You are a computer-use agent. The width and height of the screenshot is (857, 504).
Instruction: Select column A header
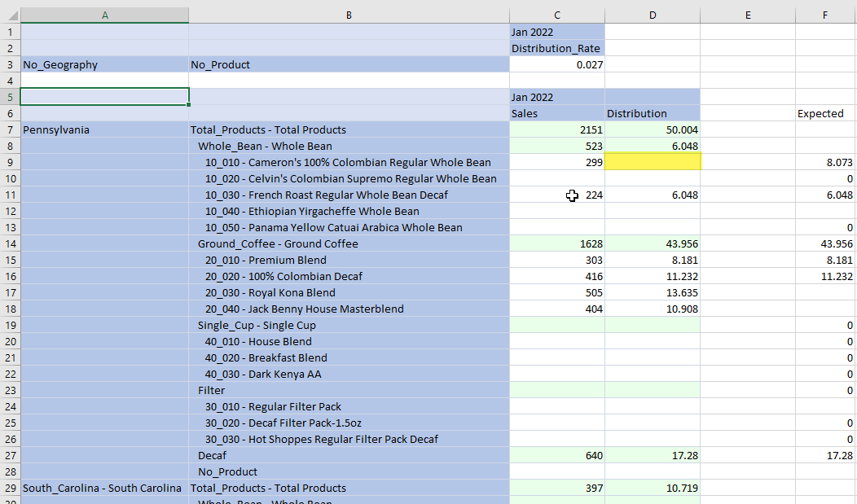pos(104,15)
